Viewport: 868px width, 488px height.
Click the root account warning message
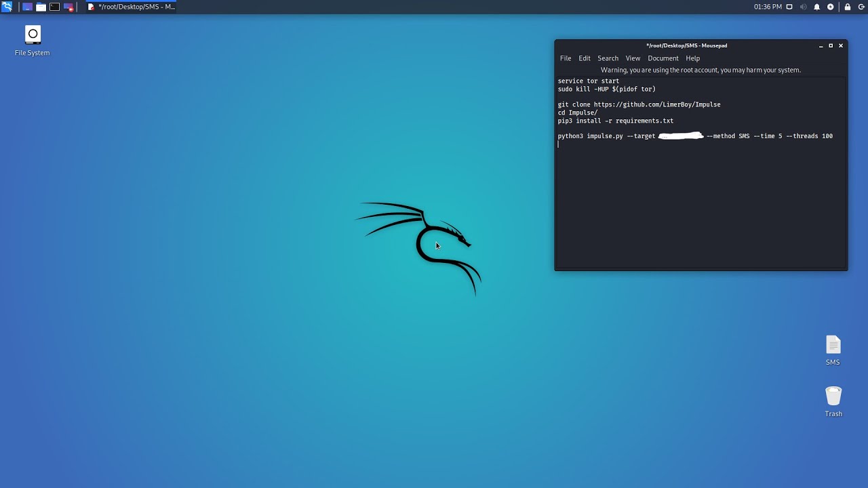701,70
